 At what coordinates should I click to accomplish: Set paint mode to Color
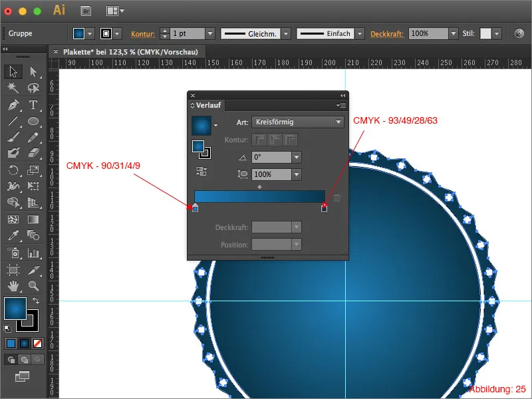click(11, 344)
